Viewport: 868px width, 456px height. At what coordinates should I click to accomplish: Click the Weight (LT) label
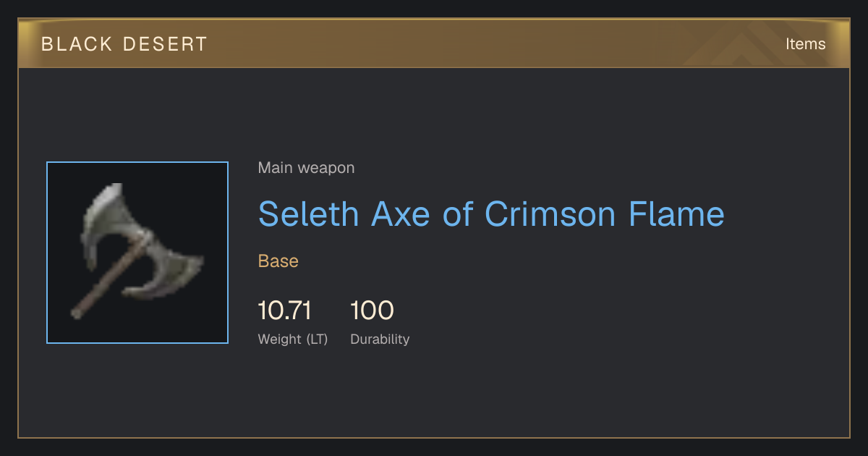(x=293, y=339)
